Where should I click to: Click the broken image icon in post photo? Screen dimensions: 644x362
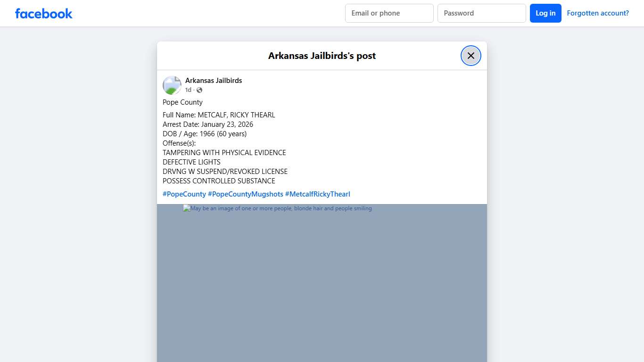click(186, 208)
